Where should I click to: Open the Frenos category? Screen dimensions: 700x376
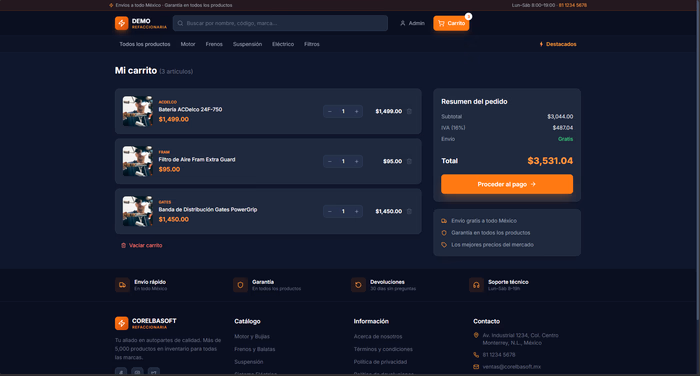click(x=214, y=44)
